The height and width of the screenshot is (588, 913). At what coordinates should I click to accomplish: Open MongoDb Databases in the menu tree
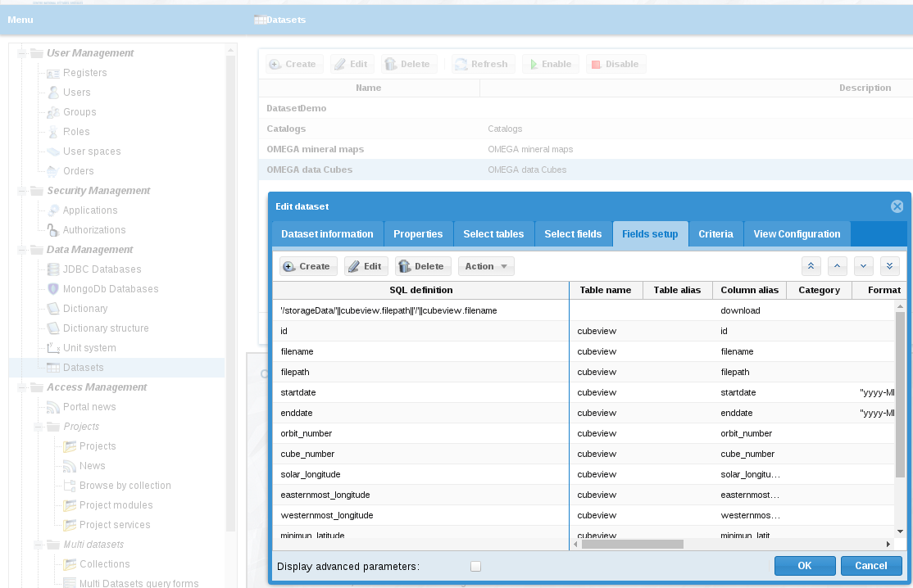[111, 289]
